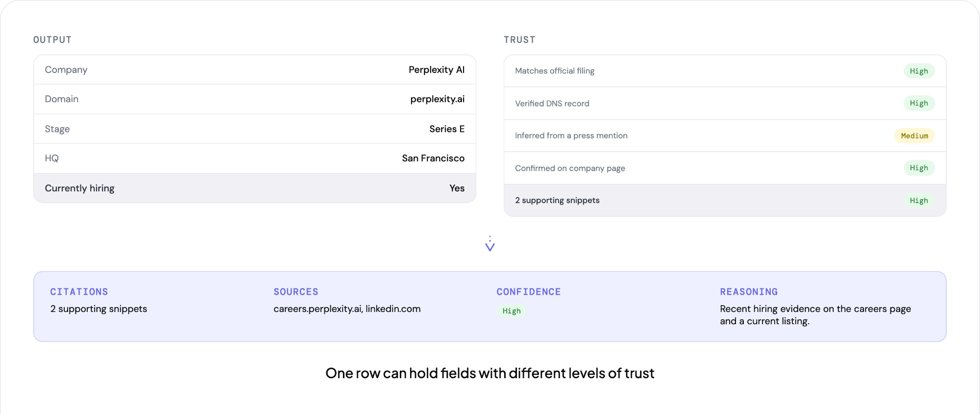
Task: Click High badge for Matches official filing
Action: click(919, 71)
